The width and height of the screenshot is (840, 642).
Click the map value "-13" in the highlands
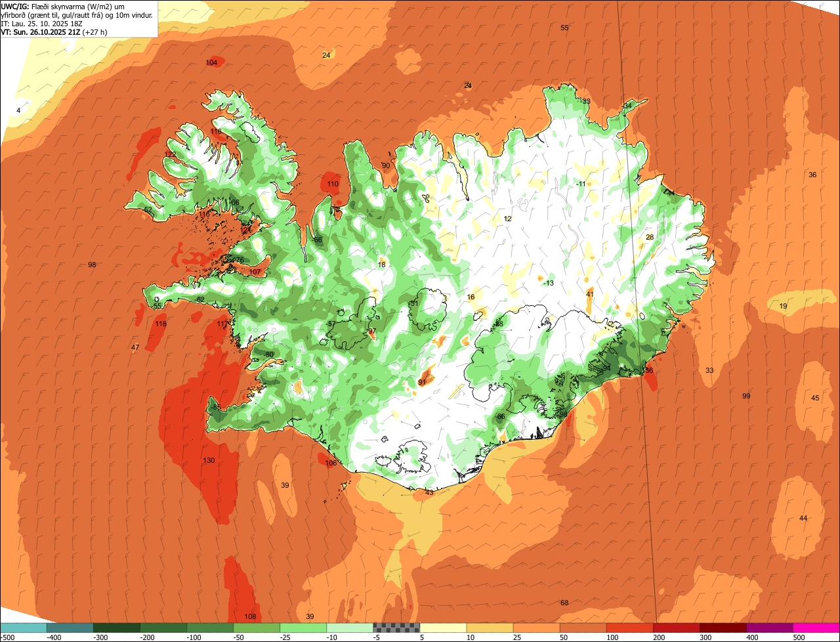tap(549, 283)
